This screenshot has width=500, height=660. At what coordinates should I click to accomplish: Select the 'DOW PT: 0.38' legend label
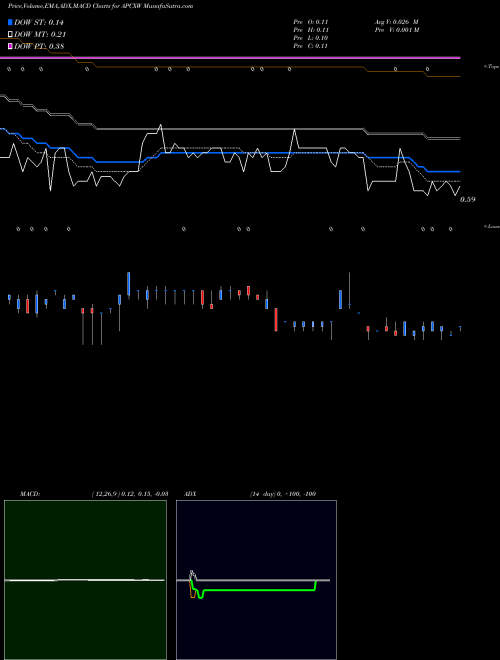tap(39, 46)
